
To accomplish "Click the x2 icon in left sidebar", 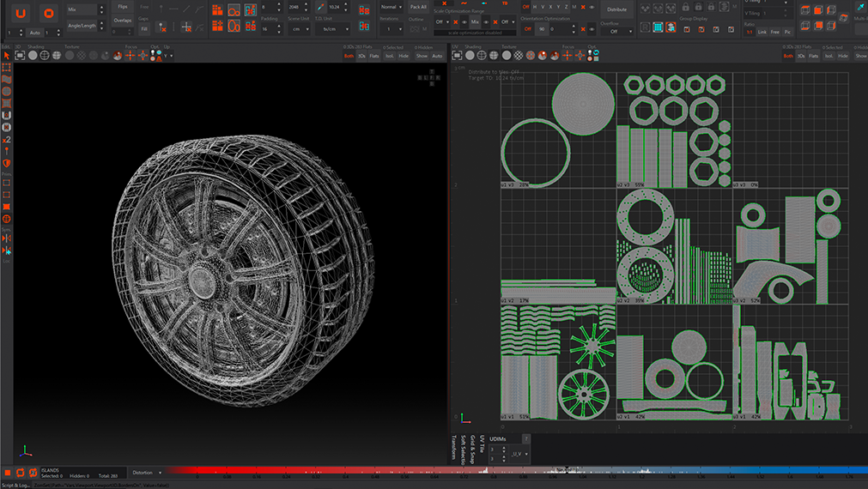I will point(7,139).
